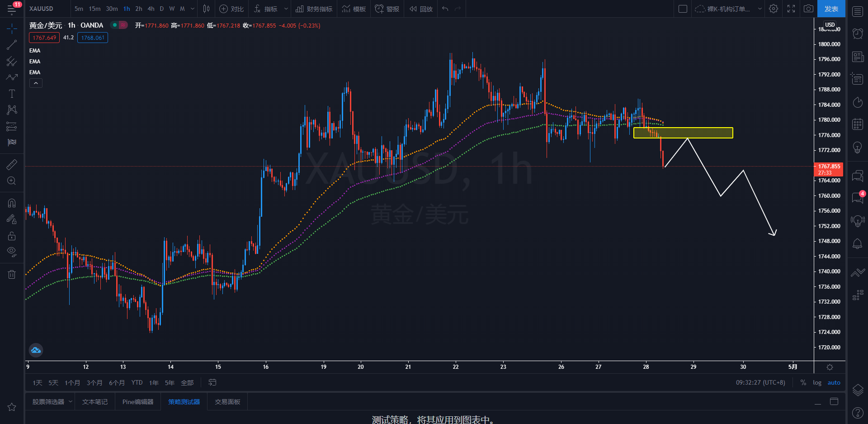Viewport: 868px width, 424px height.
Task: Select the text annotation tool
Action: click(12, 94)
